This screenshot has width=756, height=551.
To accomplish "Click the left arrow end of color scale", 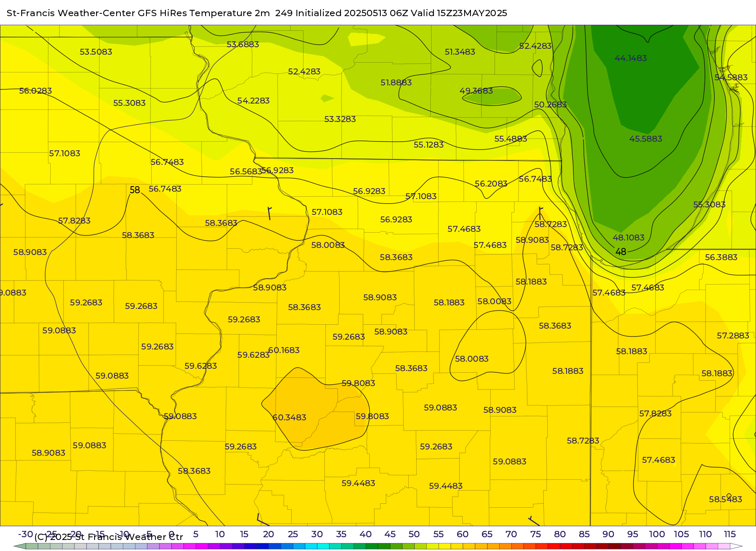I will [19, 546].
